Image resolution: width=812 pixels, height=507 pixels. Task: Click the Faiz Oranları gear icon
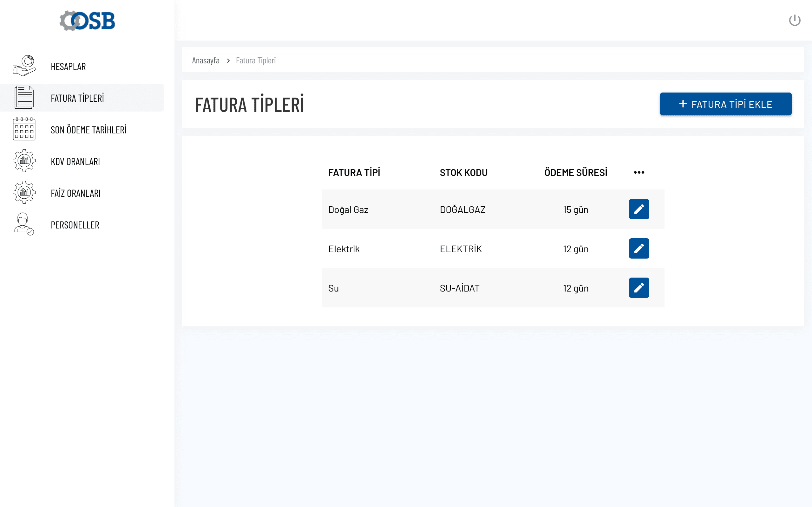(24, 192)
